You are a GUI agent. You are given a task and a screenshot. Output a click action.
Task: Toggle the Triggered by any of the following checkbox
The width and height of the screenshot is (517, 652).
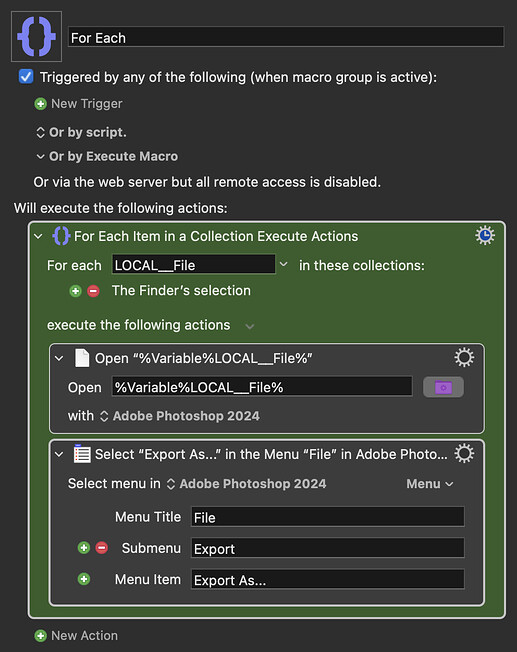point(26,77)
